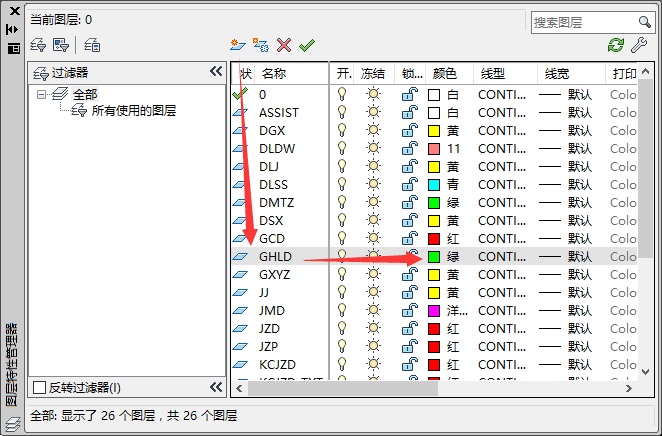Screen dimensions: 662x436
Task: Open layer settings wrench icon
Action: tap(639, 45)
